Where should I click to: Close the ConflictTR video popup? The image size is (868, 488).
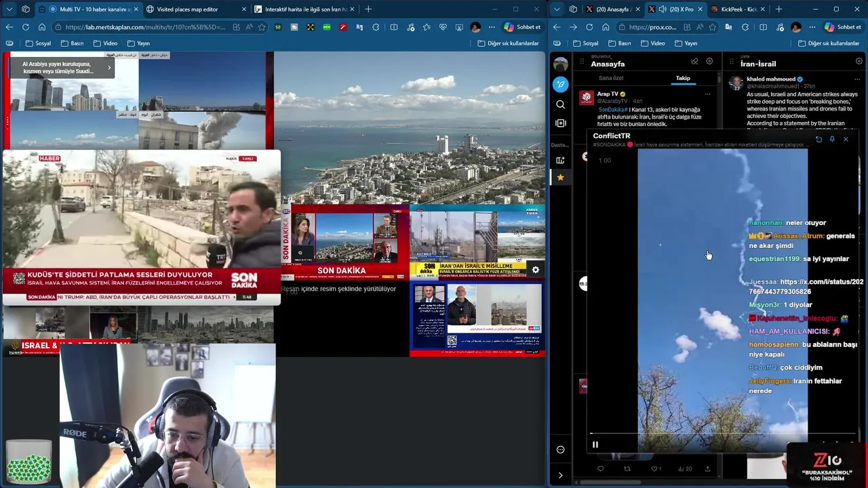click(x=846, y=139)
